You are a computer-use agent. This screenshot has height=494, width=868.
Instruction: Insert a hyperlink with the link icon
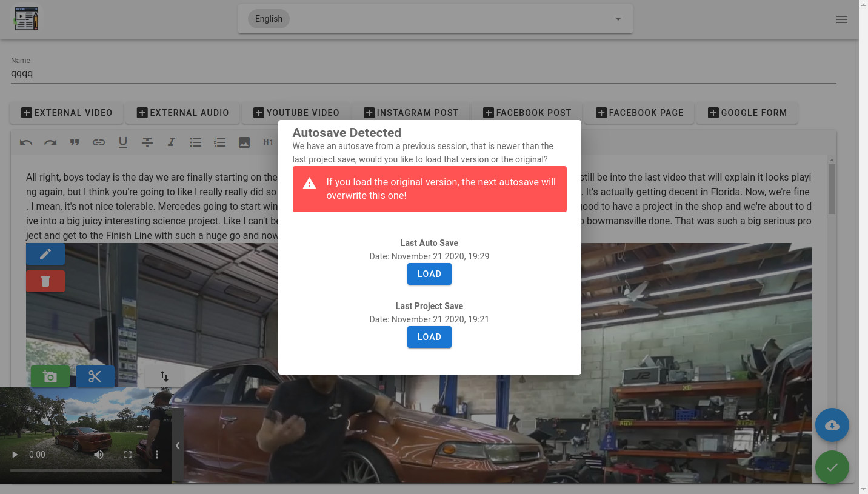pyautogui.click(x=99, y=142)
